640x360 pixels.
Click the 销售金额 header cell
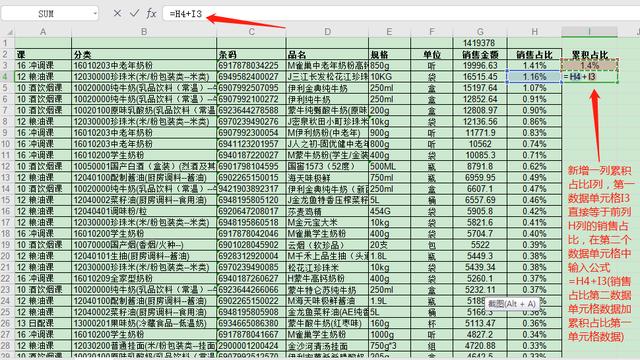pos(480,54)
